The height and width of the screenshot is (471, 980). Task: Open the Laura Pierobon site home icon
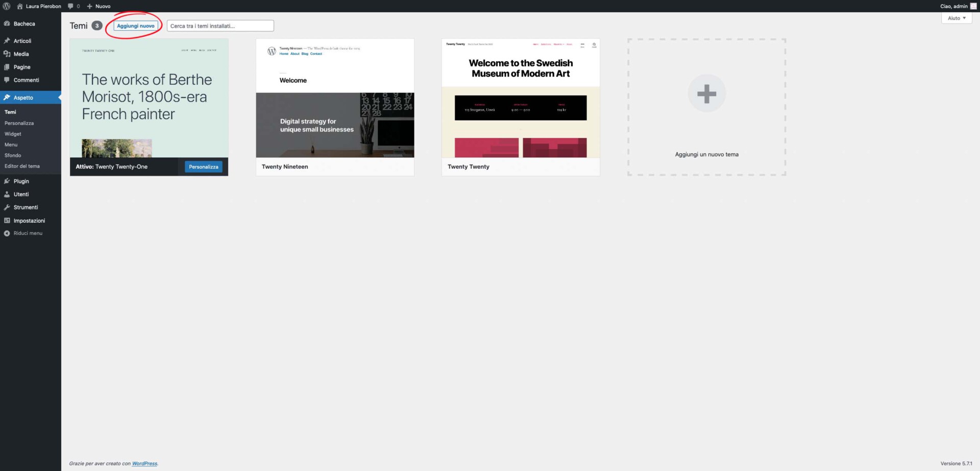pos(20,6)
